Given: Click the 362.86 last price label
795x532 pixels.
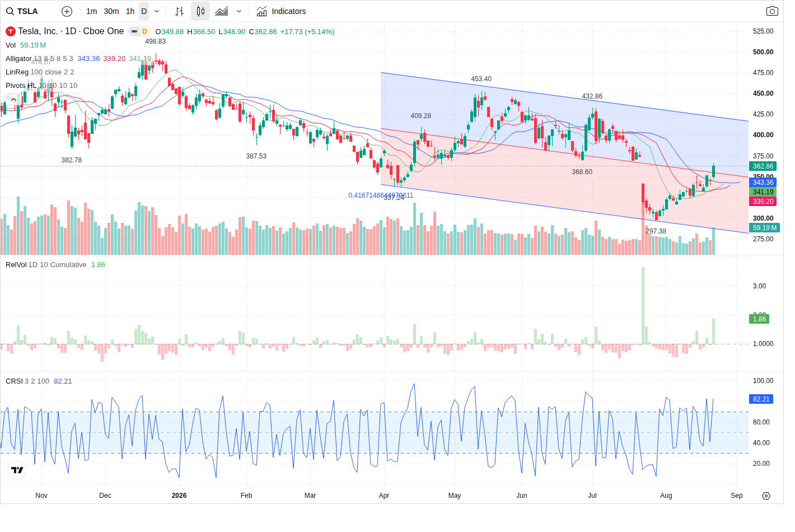Looking at the screenshot, I should tap(763, 166).
